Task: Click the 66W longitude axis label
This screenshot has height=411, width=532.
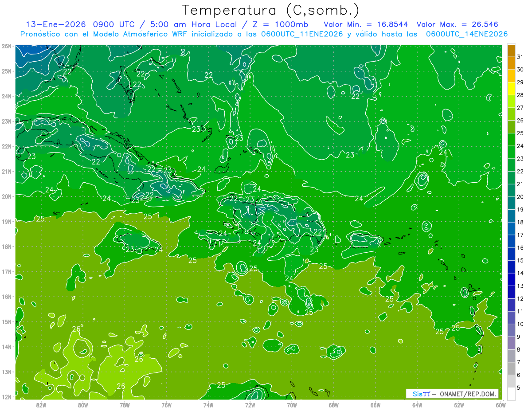Action: point(375,404)
